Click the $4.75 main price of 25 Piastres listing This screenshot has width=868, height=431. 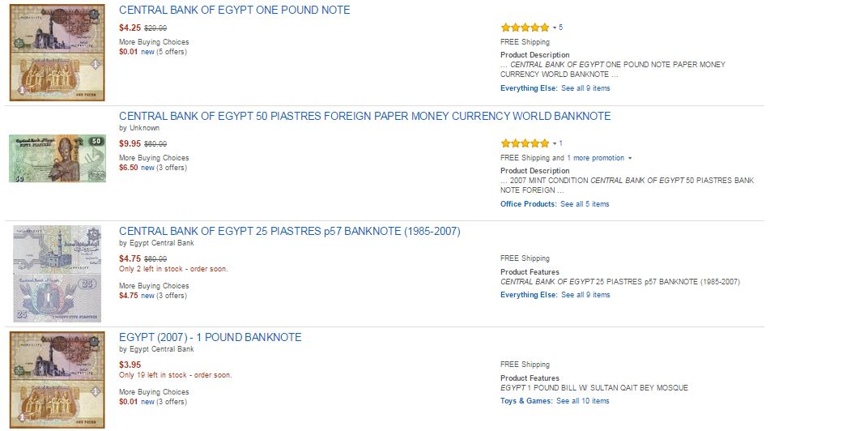point(130,258)
